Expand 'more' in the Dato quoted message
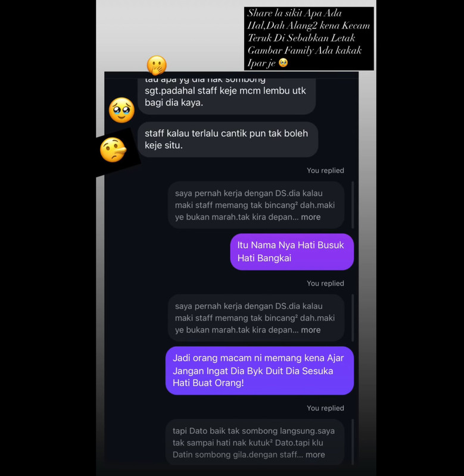Image resolution: width=464 pixels, height=476 pixels. coord(315,455)
